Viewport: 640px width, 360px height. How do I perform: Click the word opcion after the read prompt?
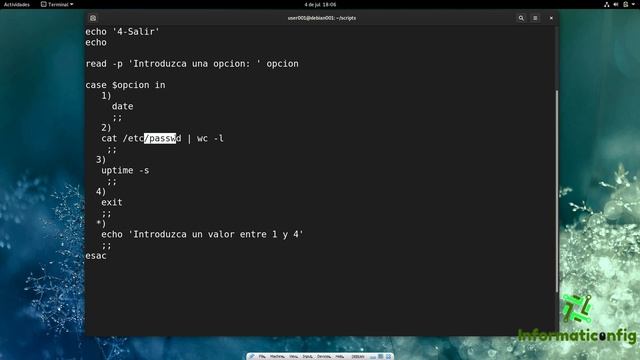tap(282, 64)
